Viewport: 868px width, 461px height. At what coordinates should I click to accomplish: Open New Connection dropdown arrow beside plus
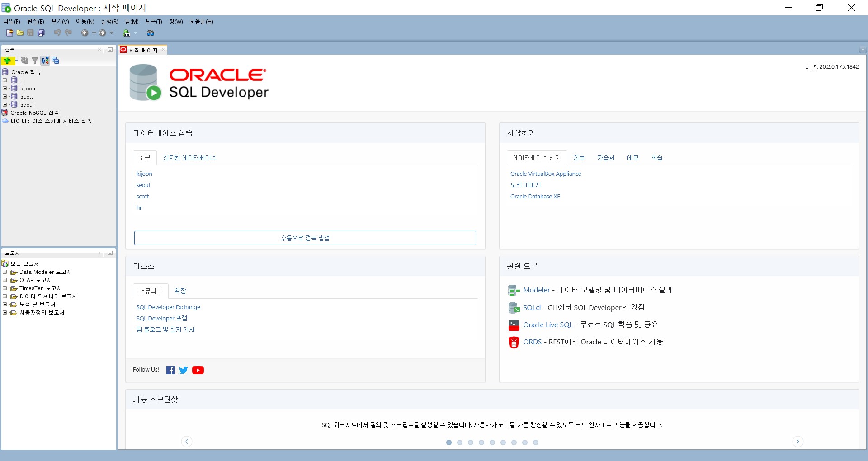click(16, 61)
